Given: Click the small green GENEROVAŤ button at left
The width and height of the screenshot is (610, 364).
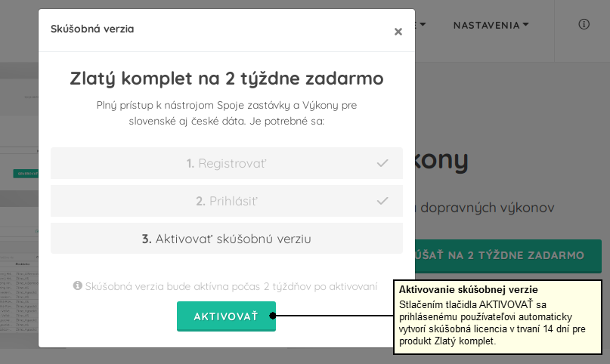Looking at the screenshot, I should (26, 174).
